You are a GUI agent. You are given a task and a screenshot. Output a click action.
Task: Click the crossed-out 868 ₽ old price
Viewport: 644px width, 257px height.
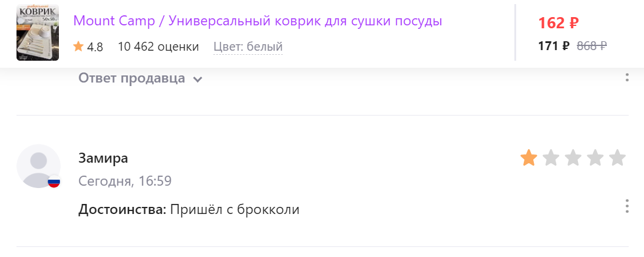click(x=592, y=45)
